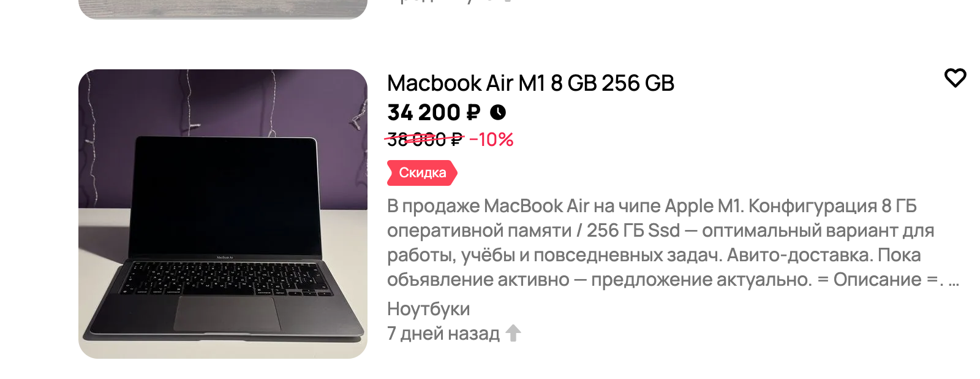Click the laptop keyboard in the listing photo

click(x=225, y=280)
